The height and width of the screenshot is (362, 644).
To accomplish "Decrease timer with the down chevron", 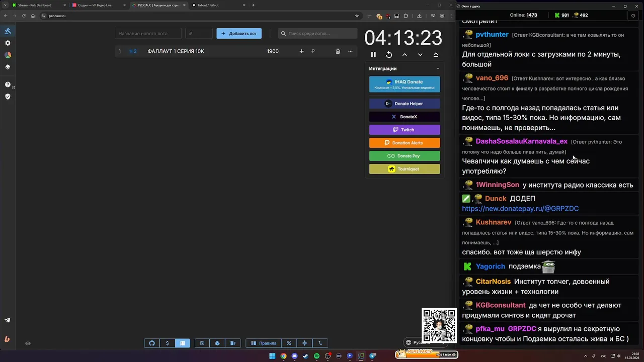I will (420, 55).
